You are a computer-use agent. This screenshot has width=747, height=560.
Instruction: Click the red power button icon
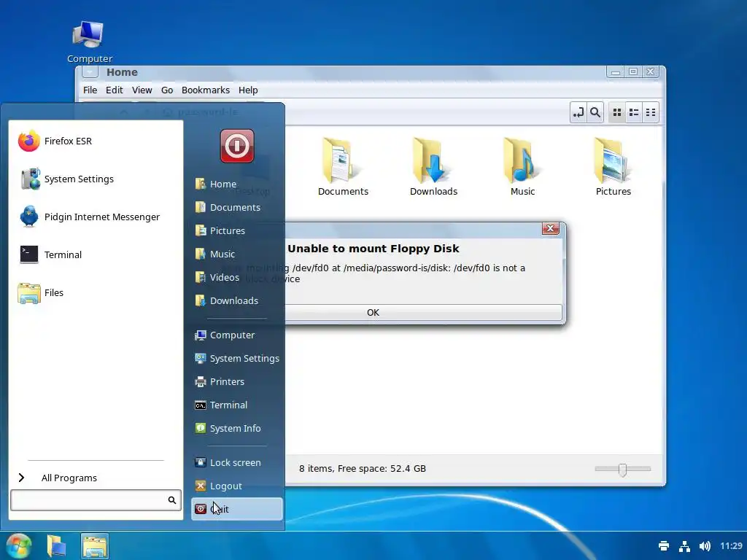pyautogui.click(x=237, y=146)
